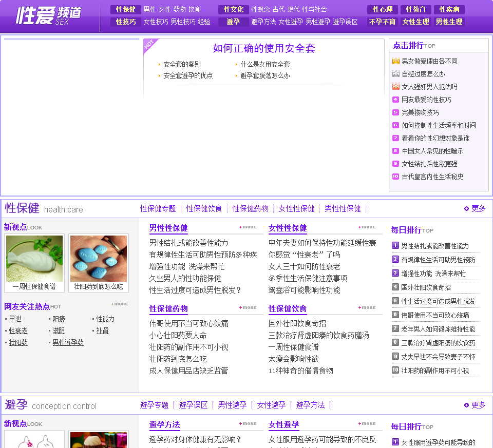The width and height of the screenshot is (493, 448).
Task: Open article 鸳鸯浴可能影响性功能
Action: [x=304, y=290]
